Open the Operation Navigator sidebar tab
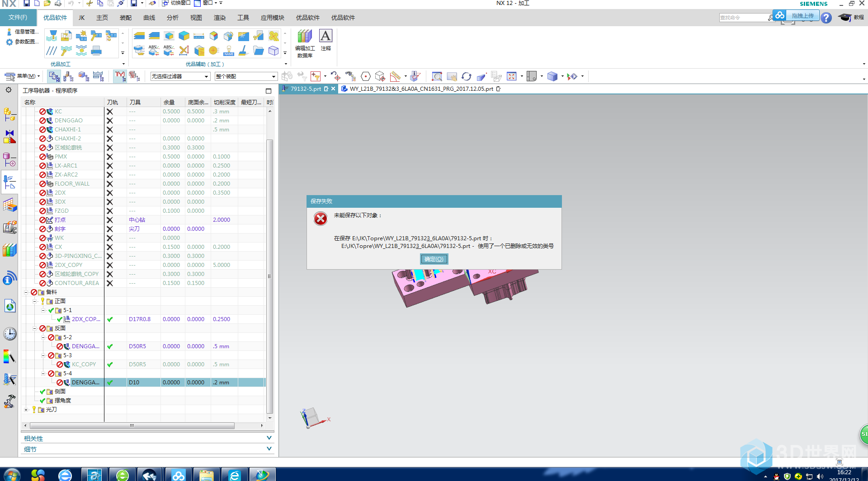Screen dimensions: 868x481 [9, 182]
